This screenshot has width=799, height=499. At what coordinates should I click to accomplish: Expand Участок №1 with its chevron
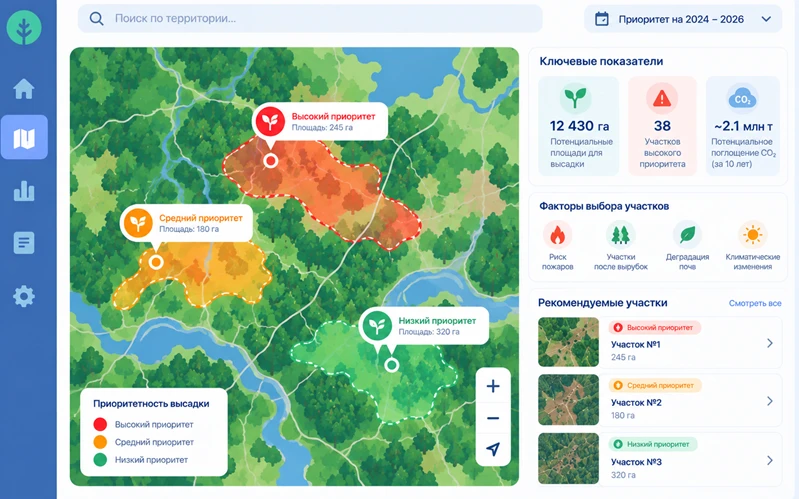click(x=769, y=343)
